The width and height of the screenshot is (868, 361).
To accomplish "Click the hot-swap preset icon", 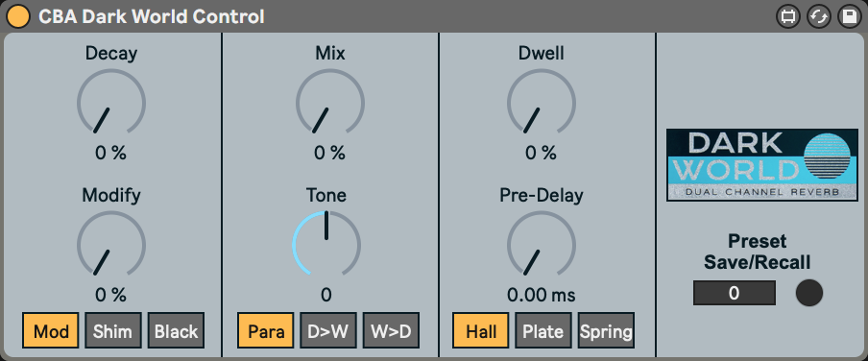I will pos(818,16).
